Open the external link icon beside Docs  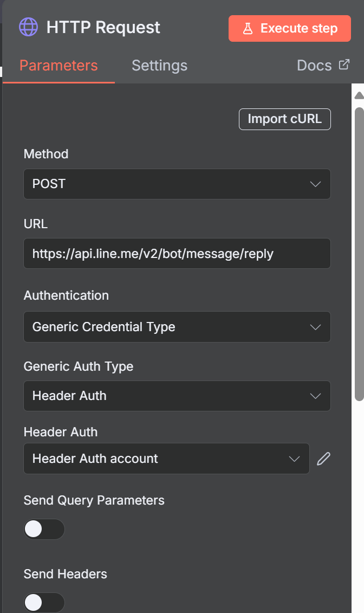coord(344,64)
